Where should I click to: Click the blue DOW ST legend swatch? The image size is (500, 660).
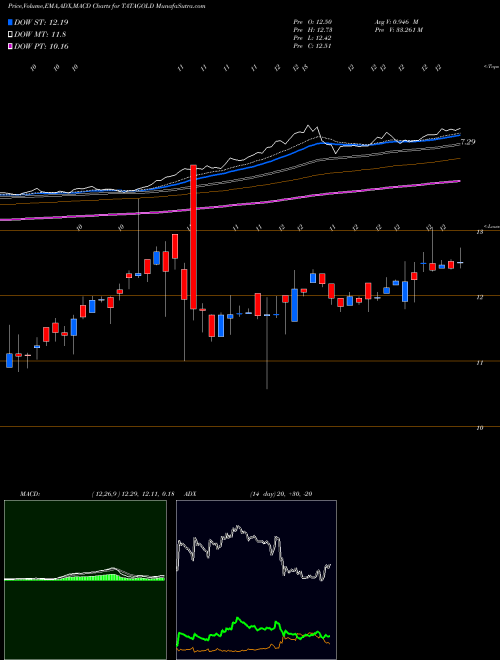coord(11,22)
